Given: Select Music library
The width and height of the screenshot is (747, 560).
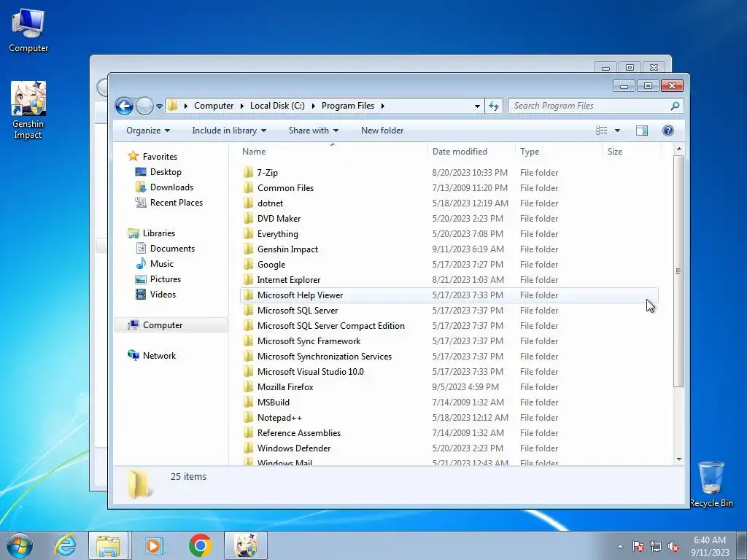Looking at the screenshot, I should 155,263.
